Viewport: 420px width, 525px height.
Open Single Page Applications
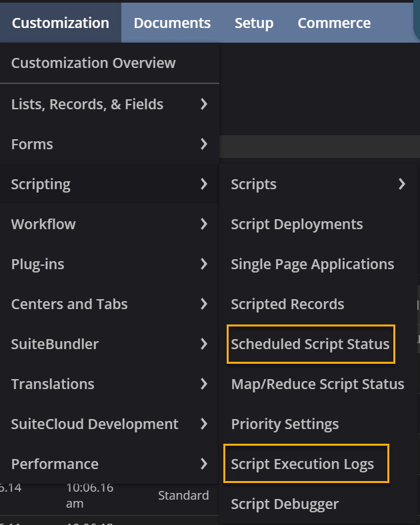(x=312, y=264)
